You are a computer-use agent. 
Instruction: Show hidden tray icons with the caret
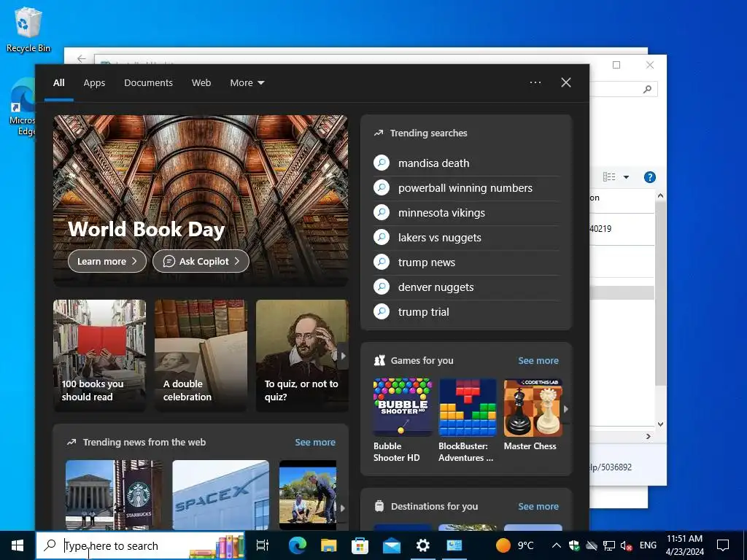click(x=556, y=545)
